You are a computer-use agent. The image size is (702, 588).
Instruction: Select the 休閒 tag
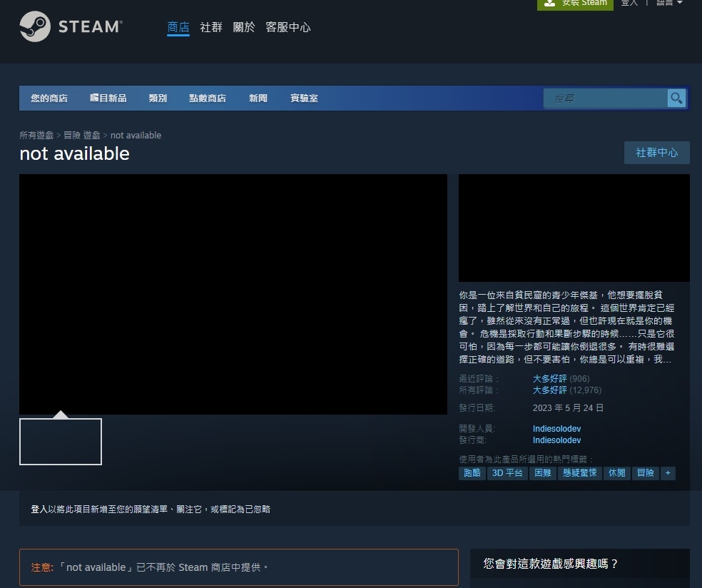point(616,473)
